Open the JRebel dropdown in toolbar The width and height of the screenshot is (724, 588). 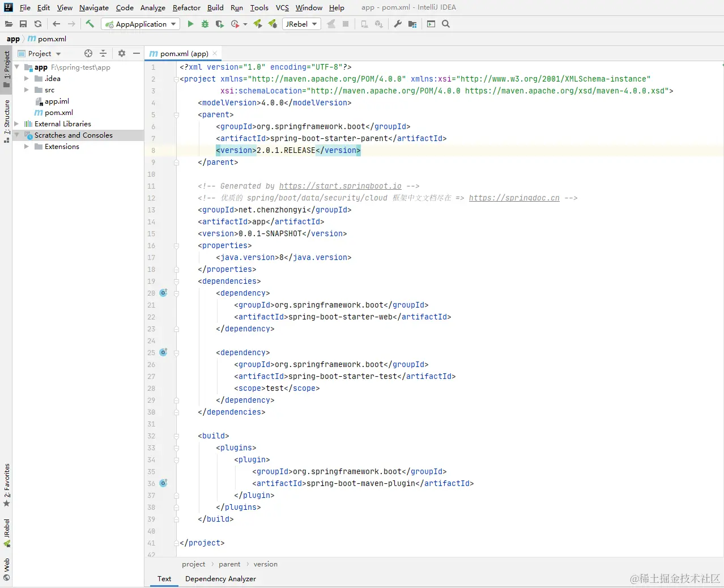[x=301, y=24]
